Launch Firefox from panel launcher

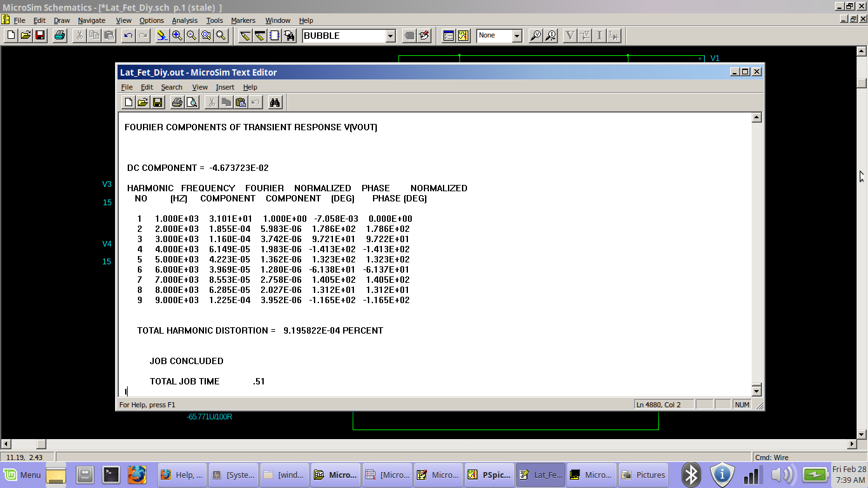(x=137, y=474)
